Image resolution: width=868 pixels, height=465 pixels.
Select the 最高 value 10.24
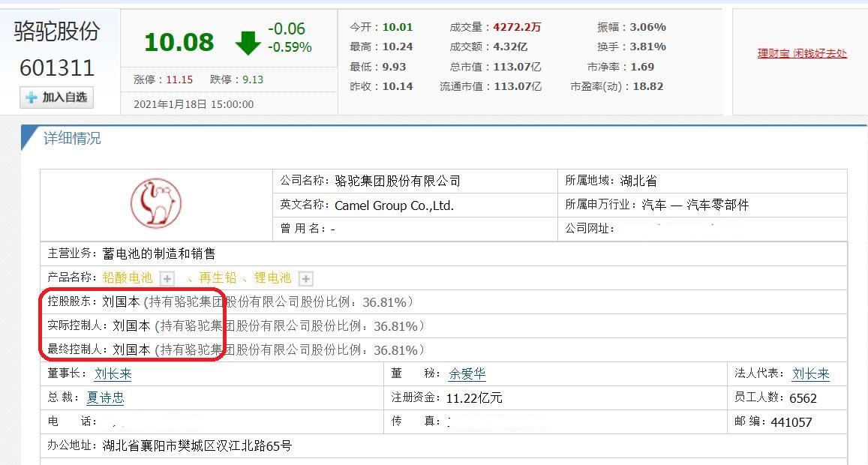pos(398,47)
